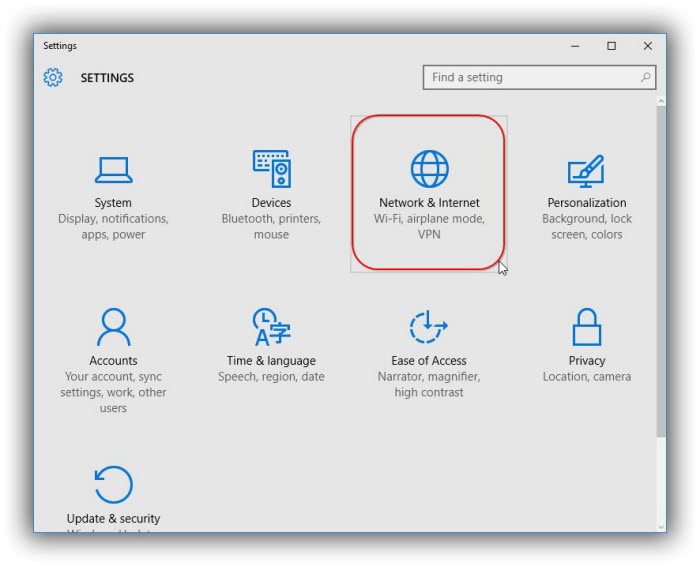Screen dimensions: 700x566
Task: Click the Network & Internet label
Action: [429, 203]
